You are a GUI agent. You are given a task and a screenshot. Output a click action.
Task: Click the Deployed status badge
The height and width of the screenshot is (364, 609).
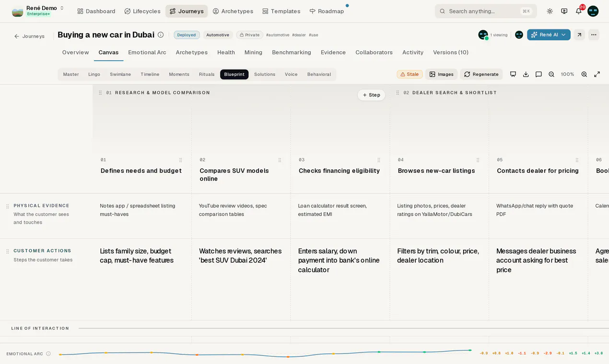(x=187, y=35)
